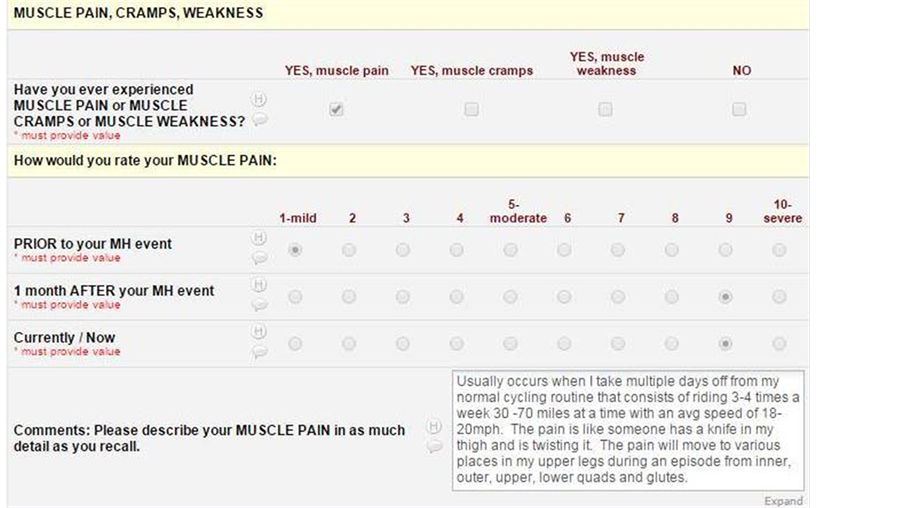Select 1-mild for Currently / Now
Screen dimensions: 903x508
coord(295,344)
